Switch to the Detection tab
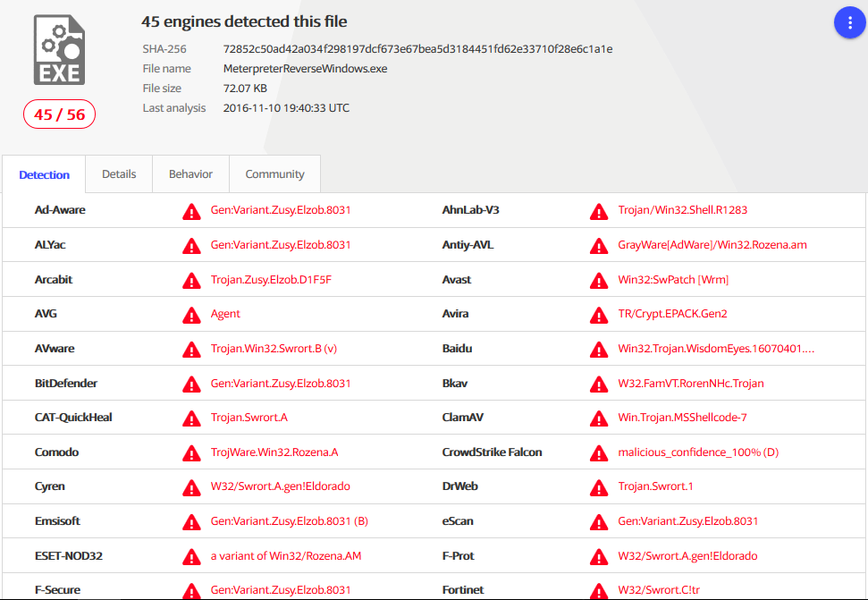Viewport: 868px width, 600px height. [x=45, y=174]
